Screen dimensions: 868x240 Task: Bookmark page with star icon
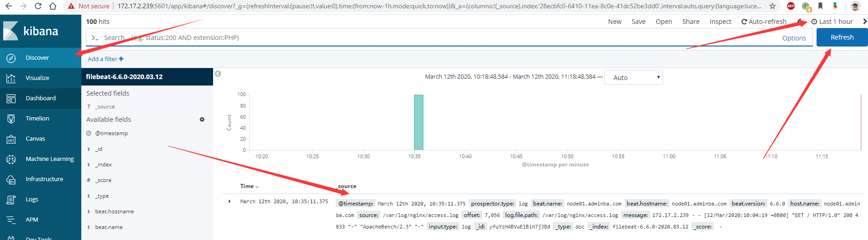772,6
